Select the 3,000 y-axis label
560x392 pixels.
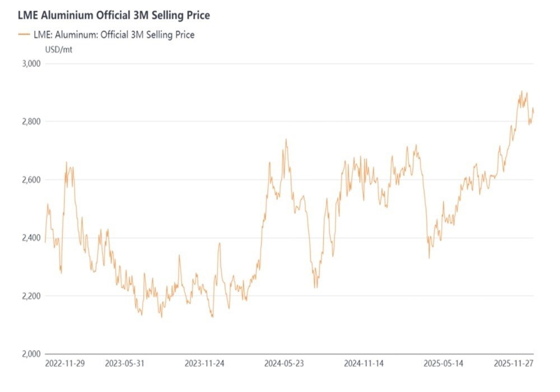click(x=31, y=63)
